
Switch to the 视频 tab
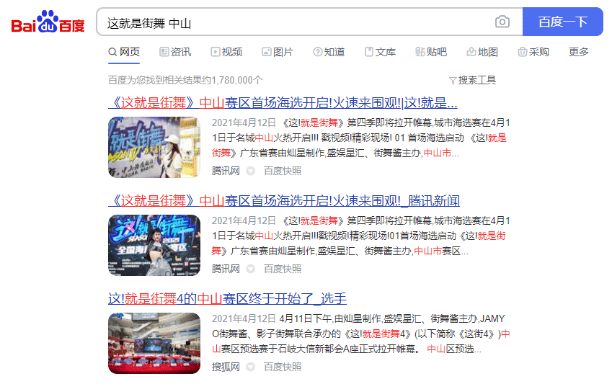point(226,52)
